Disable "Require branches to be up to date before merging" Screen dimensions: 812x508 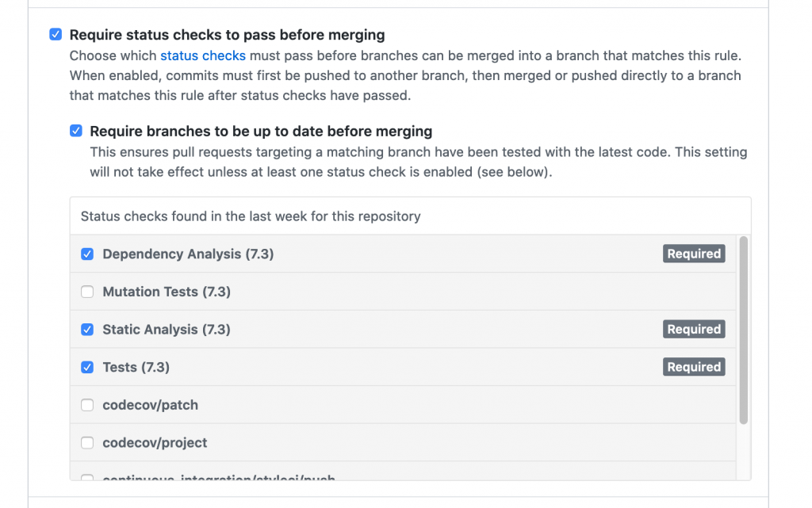click(x=76, y=131)
